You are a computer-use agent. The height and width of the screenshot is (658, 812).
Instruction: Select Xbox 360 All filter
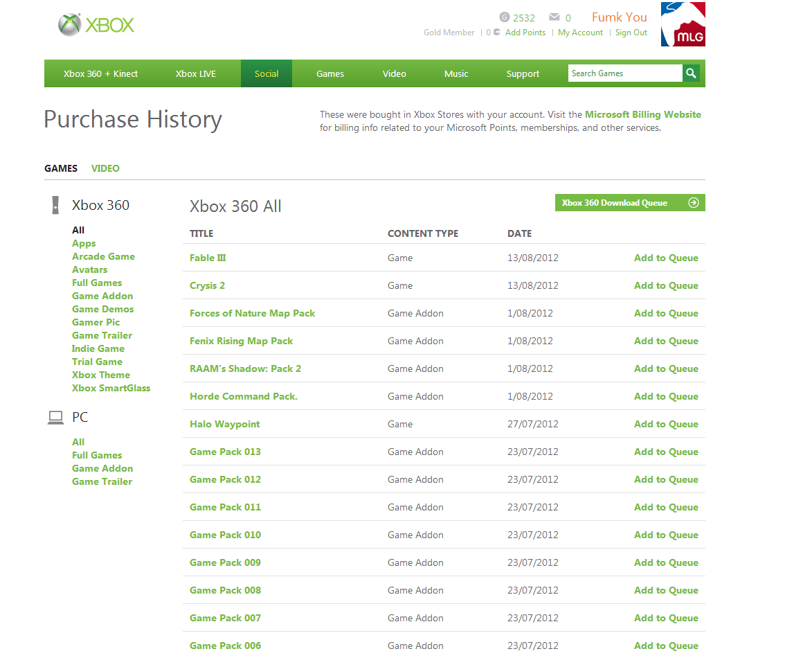coord(78,230)
